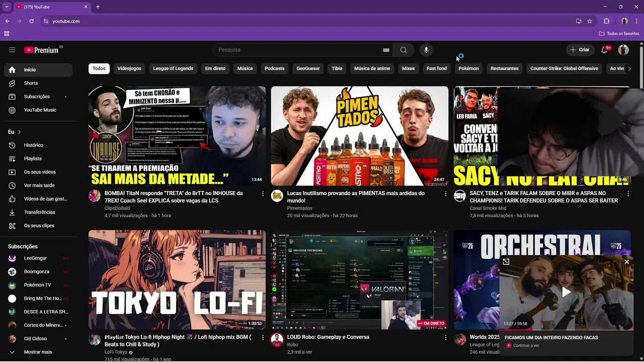Screen dimensions: 644x362
Task: Open a new browser tab
Action: pos(98,7)
